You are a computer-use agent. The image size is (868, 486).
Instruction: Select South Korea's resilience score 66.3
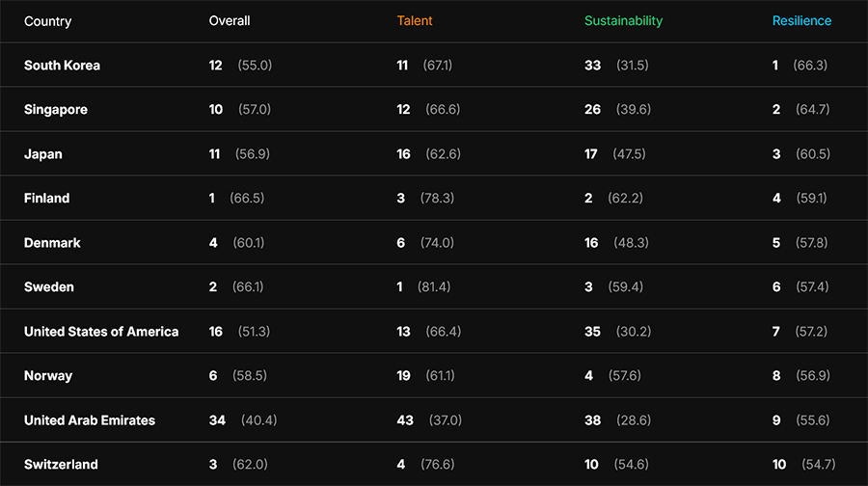click(x=810, y=66)
